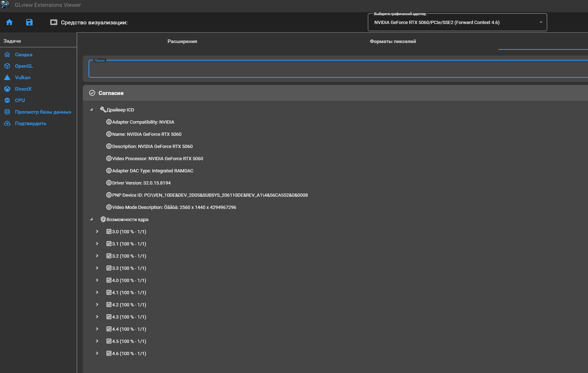Image resolution: width=588 pixels, height=373 pixels.
Task: Open the graphics adapter dropdown
Action: click(x=457, y=22)
